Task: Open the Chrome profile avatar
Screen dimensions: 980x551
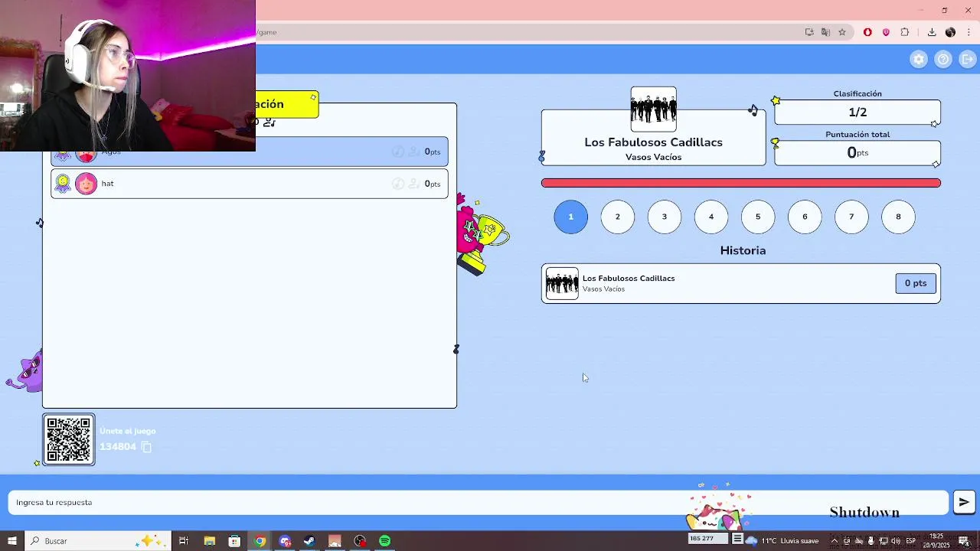Action: [950, 32]
